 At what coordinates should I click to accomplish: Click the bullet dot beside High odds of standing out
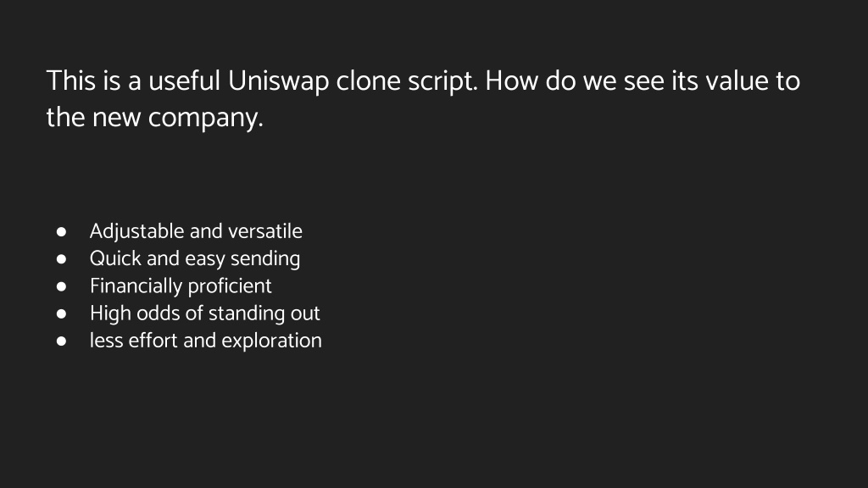pyautogui.click(x=61, y=313)
